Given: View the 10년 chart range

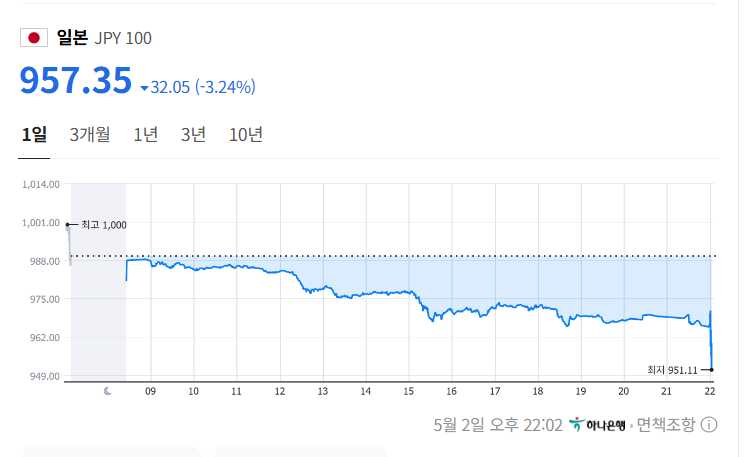Looking at the screenshot, I should tap(245, 135).
